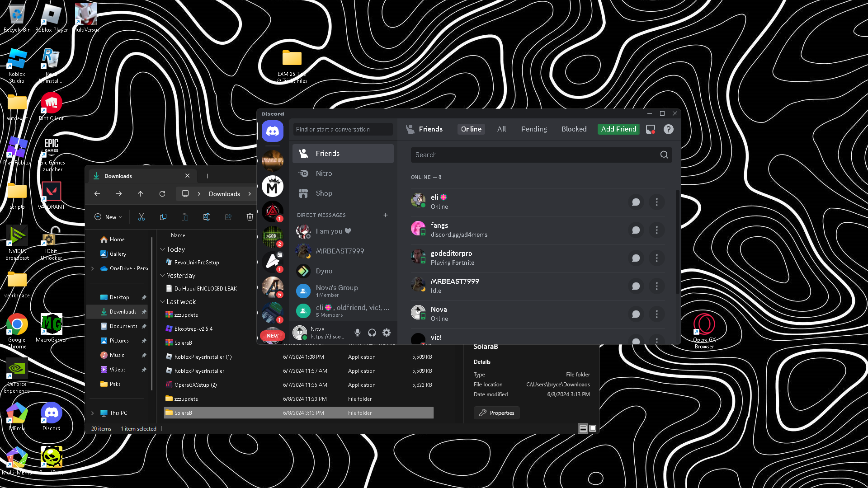
Task: Open More options for godeditorpro
Action: coord(657,258)
